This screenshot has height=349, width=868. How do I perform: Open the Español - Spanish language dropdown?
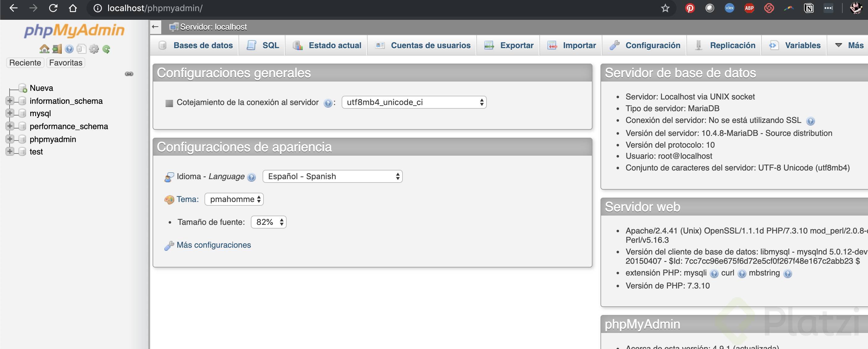pos(332,177)
